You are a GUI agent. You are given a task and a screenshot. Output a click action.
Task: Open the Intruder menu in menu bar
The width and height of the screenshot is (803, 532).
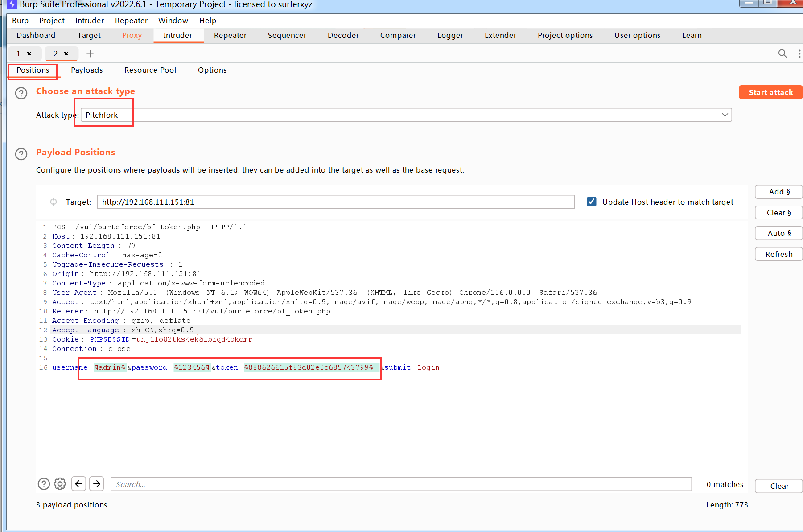[89, 21]
